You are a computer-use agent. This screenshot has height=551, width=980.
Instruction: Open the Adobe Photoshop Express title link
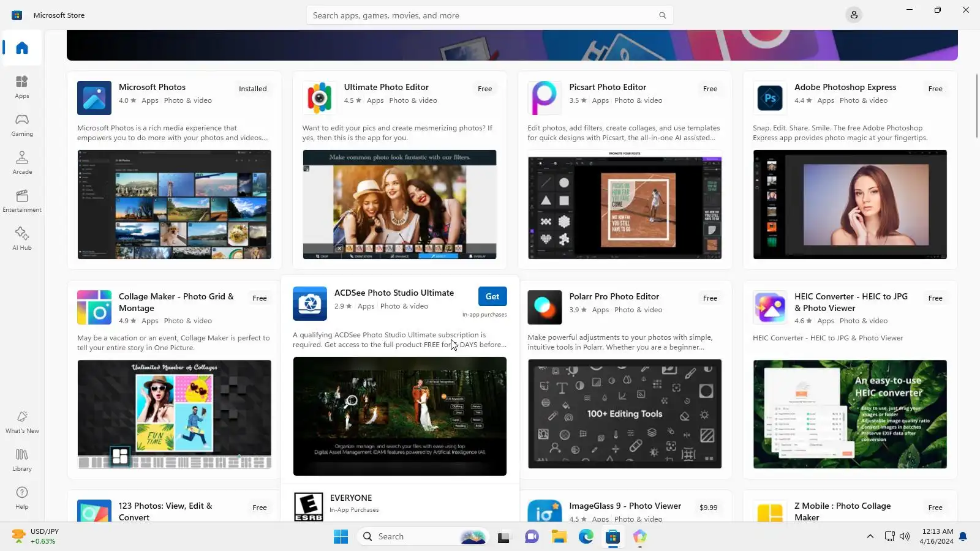(845, 87)
